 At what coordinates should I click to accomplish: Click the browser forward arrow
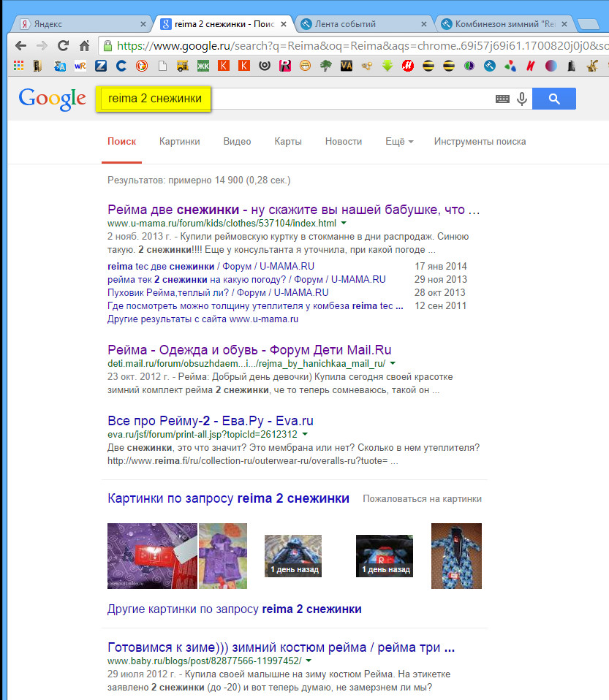click(x=42, y=45)
